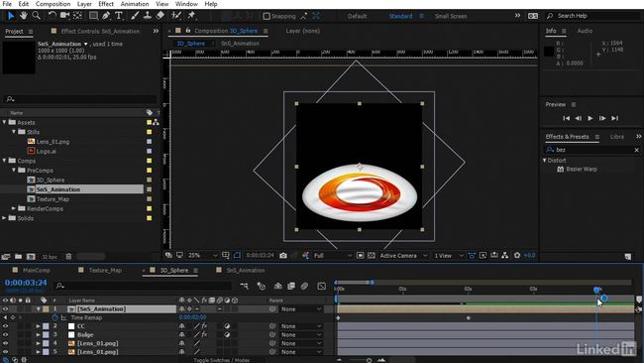Open the 1 View layout dropdown

click(449, 255)
